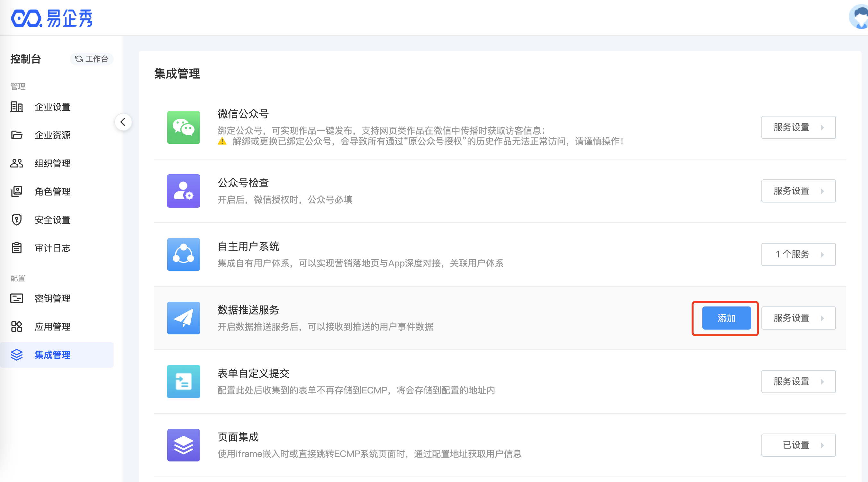This screenshot has height=482, width=868.
Task: Click the 组织管理 people icon
Action: click(16, 163)
